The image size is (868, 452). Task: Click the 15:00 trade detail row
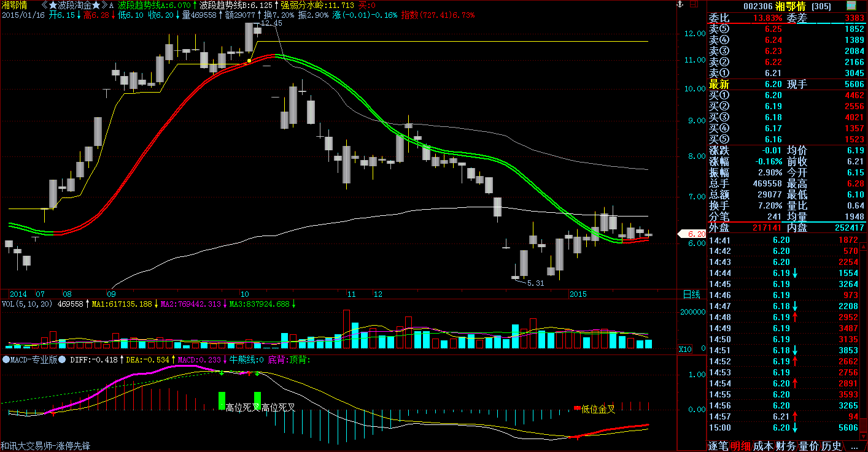pos(783,427)
